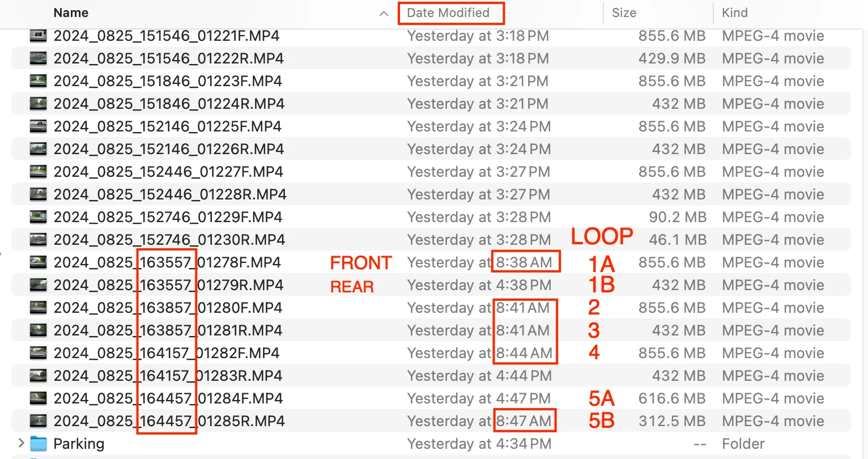Click the thumbnail icon next to 2024_0825_152146_01225F.MP4
Image resolution: width=868 pixels, height=459 pixels.
[x=37, y=126]
